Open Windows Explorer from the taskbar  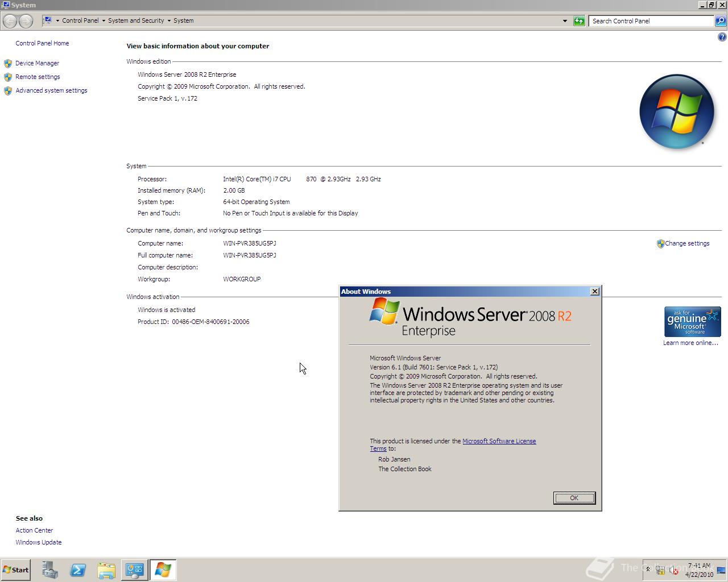(106, 570)
